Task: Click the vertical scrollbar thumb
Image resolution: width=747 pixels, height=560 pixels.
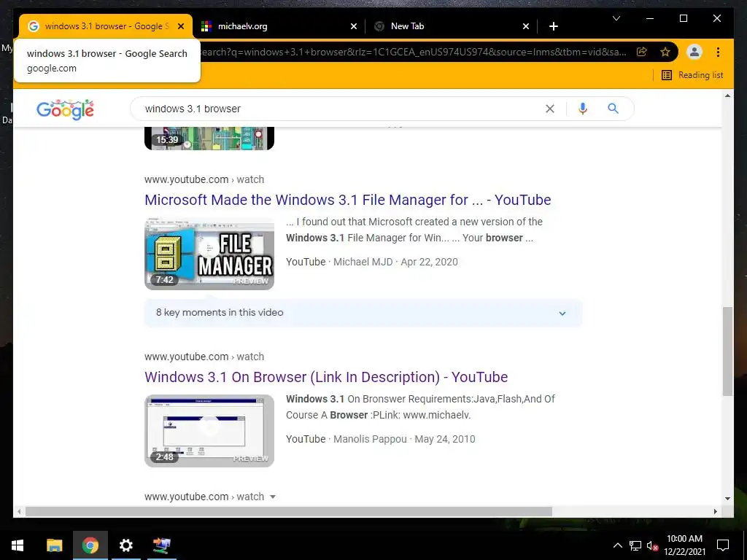Action: 727,351
